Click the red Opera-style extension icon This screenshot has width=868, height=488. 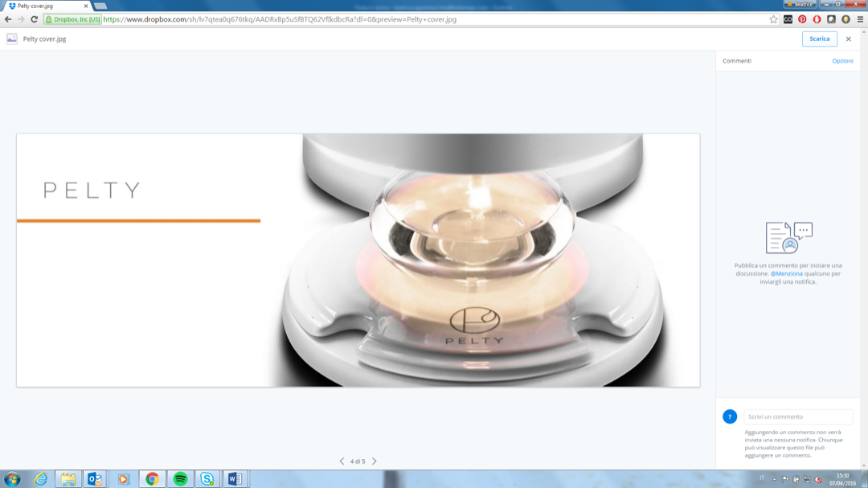[x=817, y=19]
